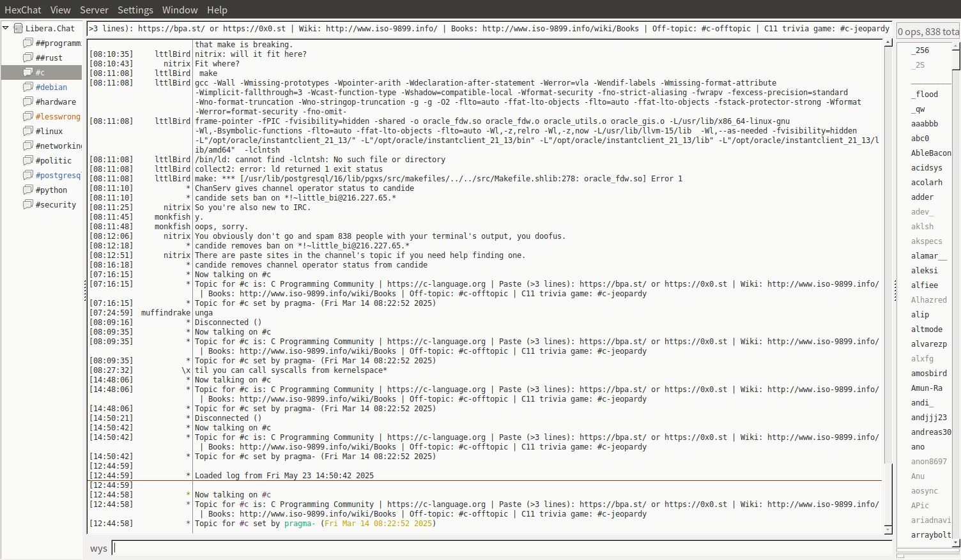Select user _256 in the user list
This screenshot has height=560, width=961.
pos(920,50)
